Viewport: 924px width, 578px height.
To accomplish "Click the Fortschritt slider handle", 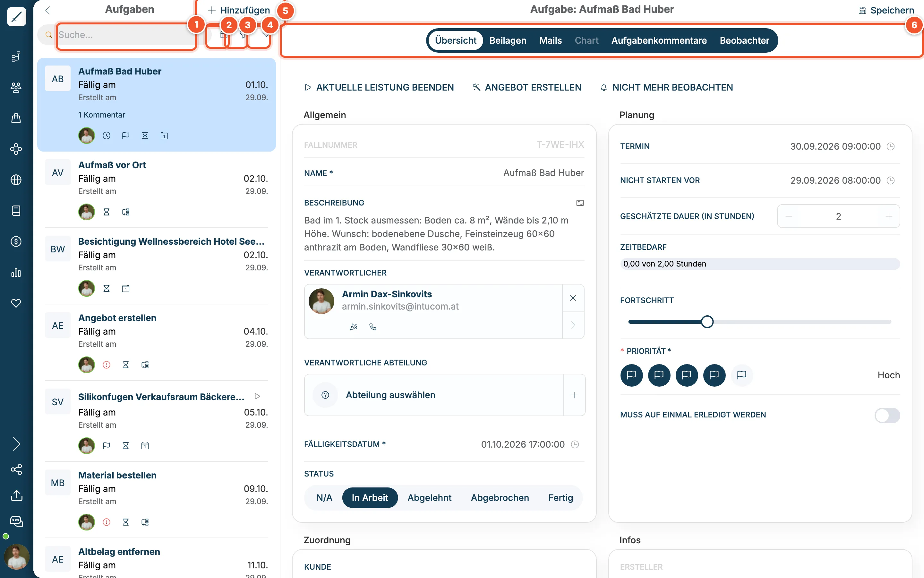I will click(707, 322).
